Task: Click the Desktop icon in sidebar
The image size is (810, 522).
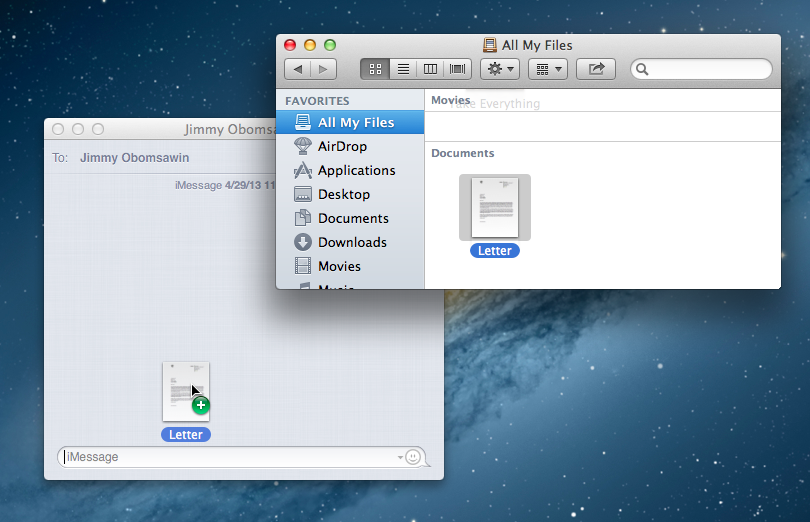Action: pyautogui.click(x=303, y=194)
